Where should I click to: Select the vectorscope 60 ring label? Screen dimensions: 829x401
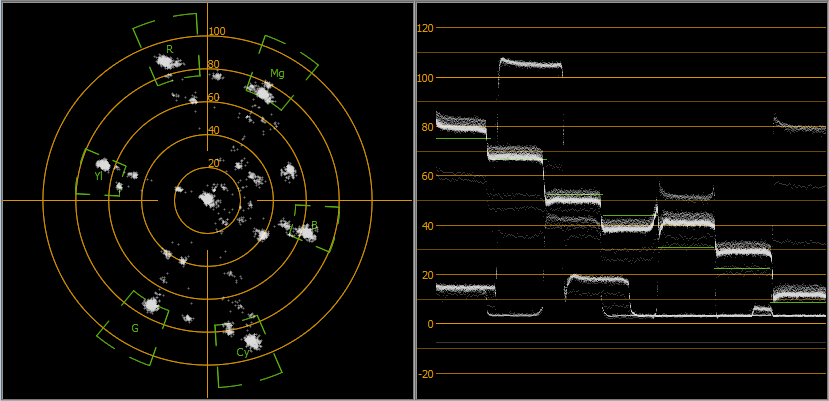click(214, 97)
